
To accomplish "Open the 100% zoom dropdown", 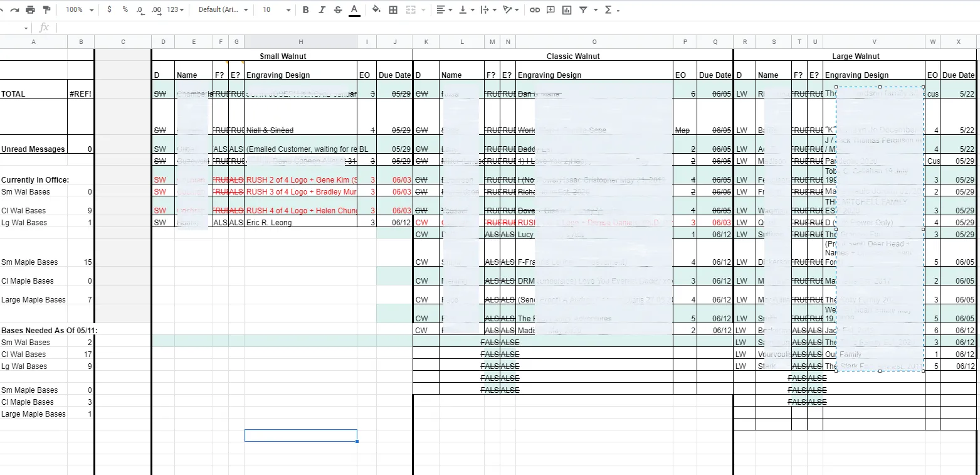I will coord(80,10).
